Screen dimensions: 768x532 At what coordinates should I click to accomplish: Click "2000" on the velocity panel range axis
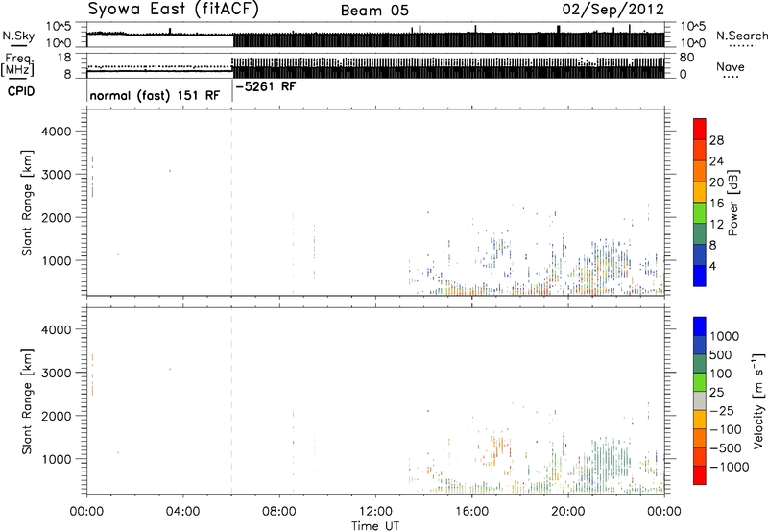(56, 416)
